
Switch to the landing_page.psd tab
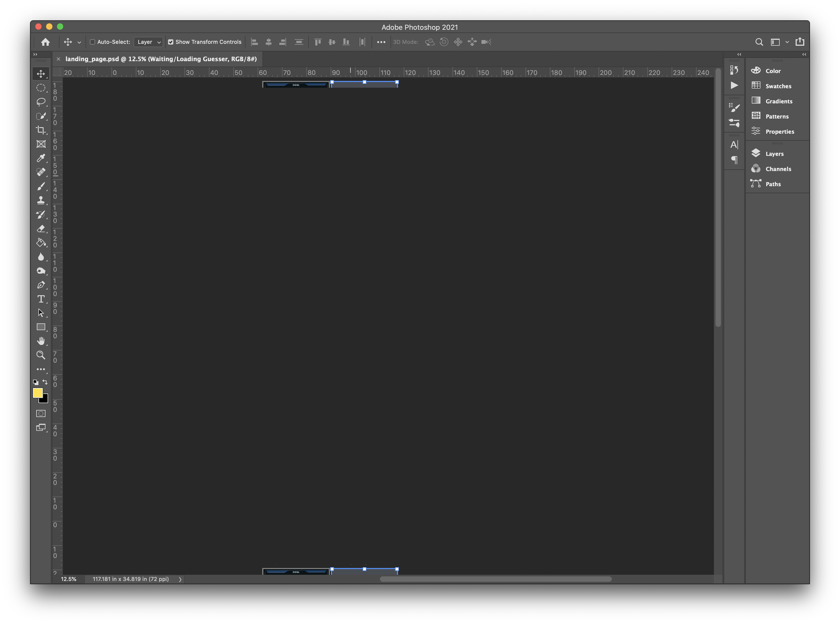pos(159,59)
